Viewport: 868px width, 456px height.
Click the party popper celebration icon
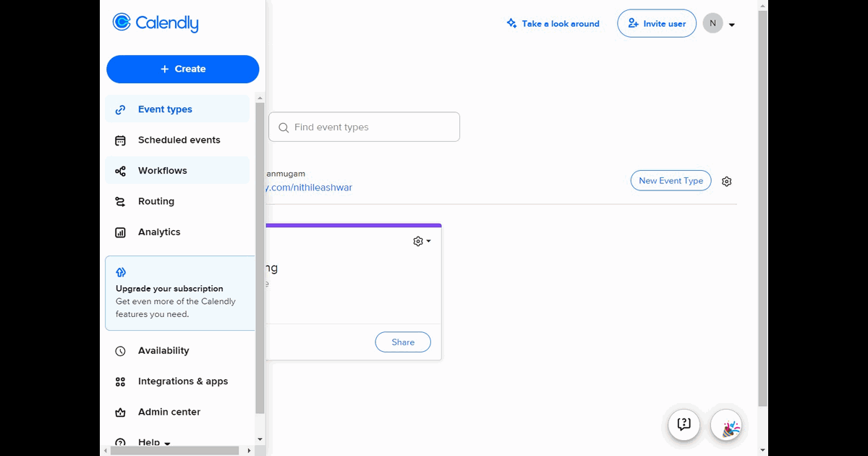[726, 426]
